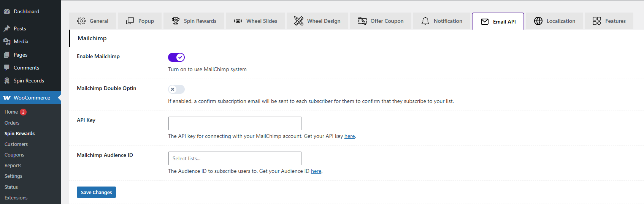The width and height of the screenshot is (644, 204).
Task: Select the Email API tab
Action: [498, 21]
